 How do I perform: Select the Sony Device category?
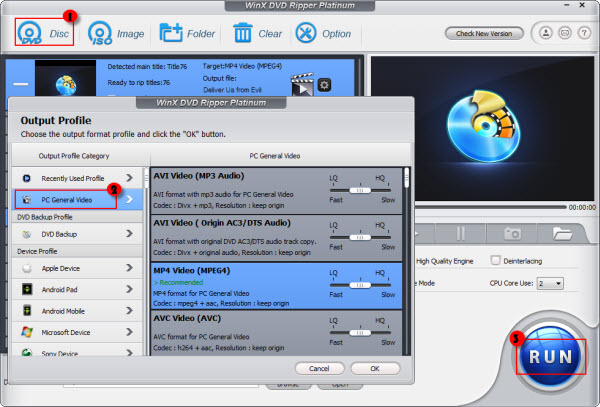(77, 352)
